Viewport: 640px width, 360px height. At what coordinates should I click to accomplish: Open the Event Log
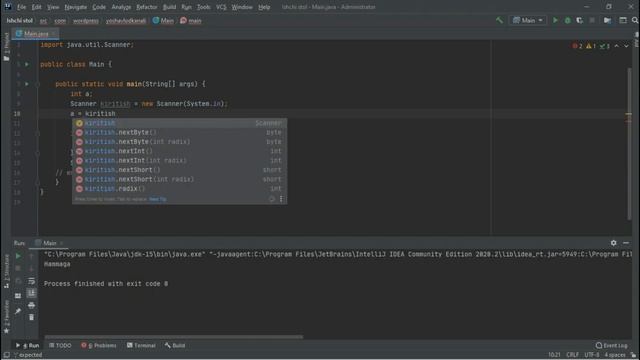click(x=611, y=345)
